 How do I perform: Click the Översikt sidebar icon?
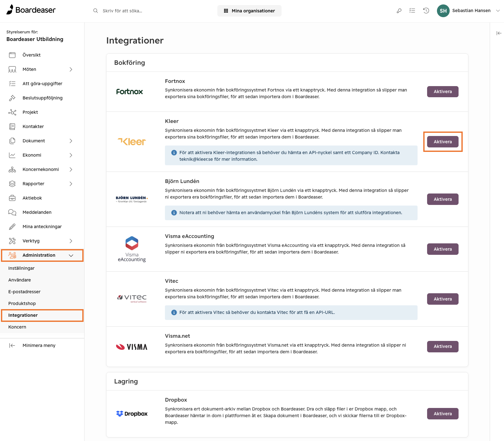click(x=12, y=55)
